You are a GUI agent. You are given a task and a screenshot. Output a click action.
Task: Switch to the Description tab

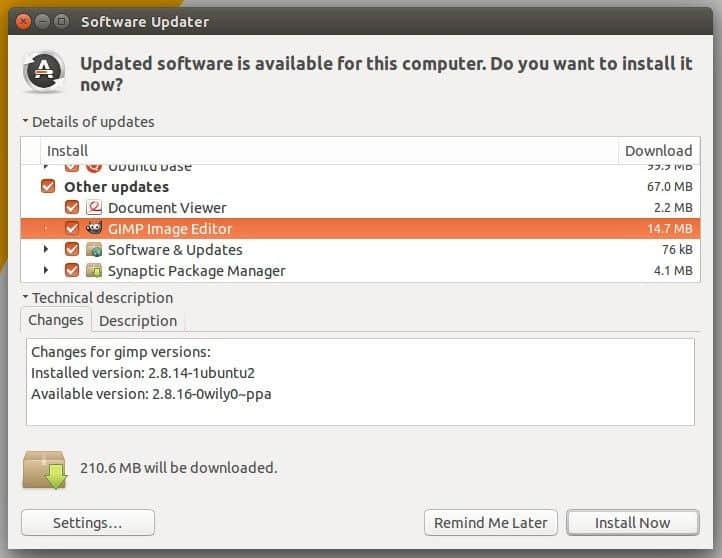138,321
